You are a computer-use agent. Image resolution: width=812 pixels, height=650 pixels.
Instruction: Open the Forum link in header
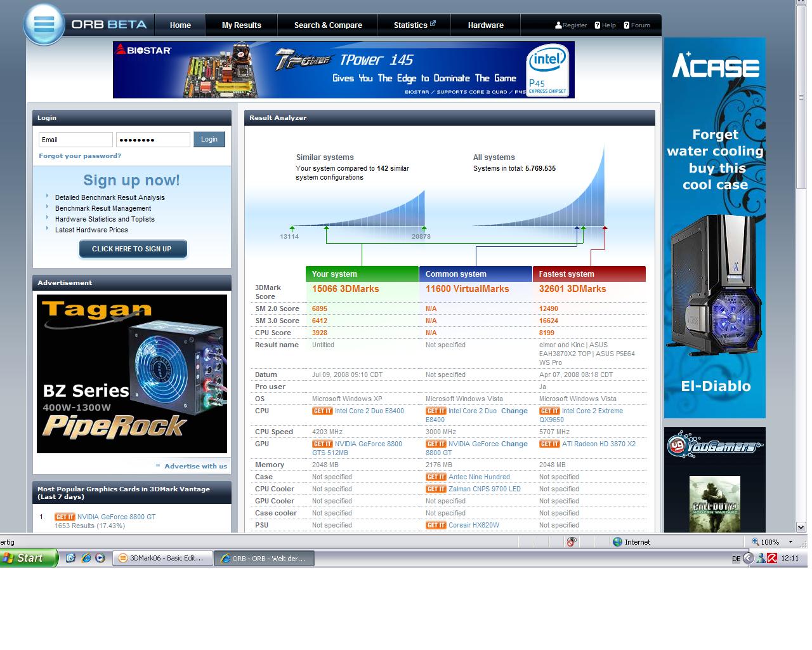641,25
